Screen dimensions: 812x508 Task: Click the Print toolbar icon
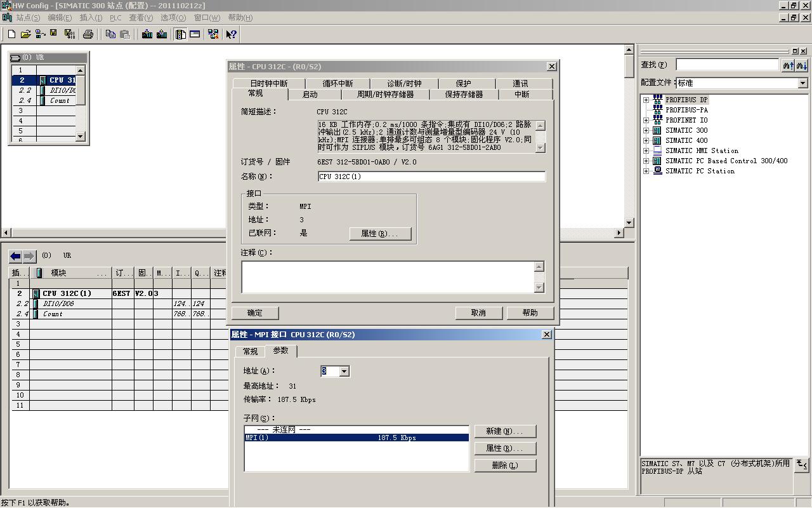88,34
